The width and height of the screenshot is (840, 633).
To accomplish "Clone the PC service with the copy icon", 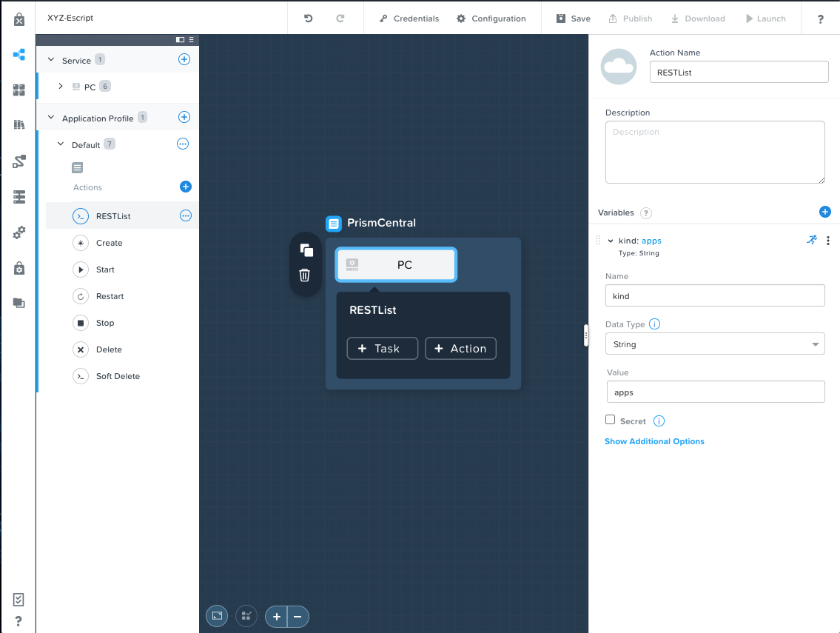I will click(x=306, y=250).
